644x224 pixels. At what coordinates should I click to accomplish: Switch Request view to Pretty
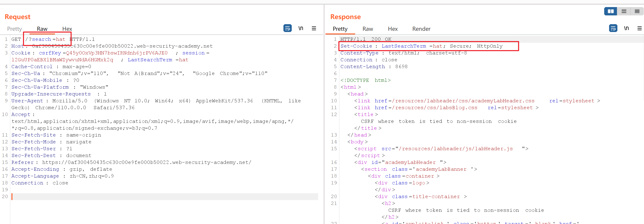click(14, 29)
